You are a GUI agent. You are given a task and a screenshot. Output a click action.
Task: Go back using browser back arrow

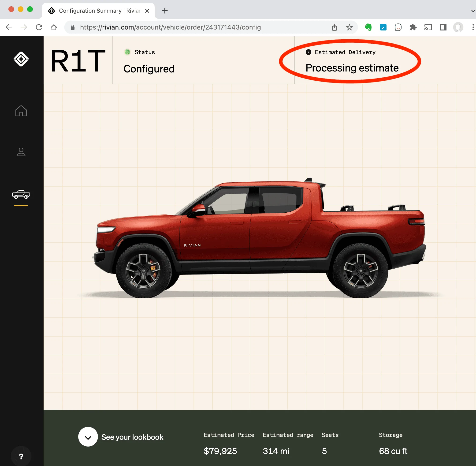(x=9, y=27)
